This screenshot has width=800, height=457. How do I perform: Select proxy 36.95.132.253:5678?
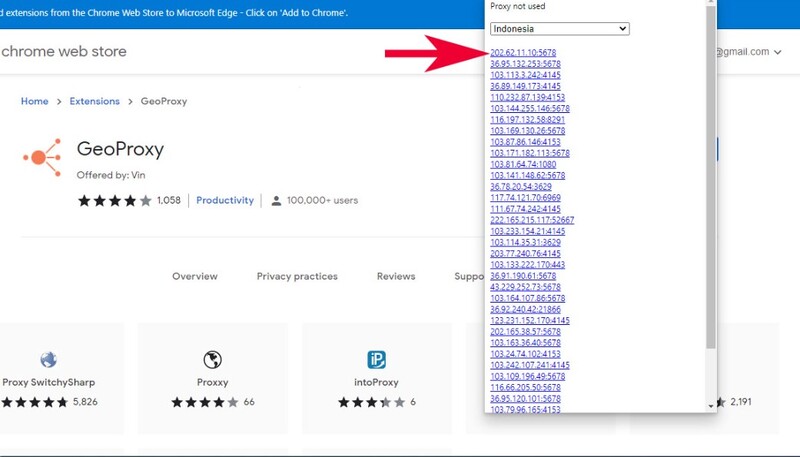(525, 64)
